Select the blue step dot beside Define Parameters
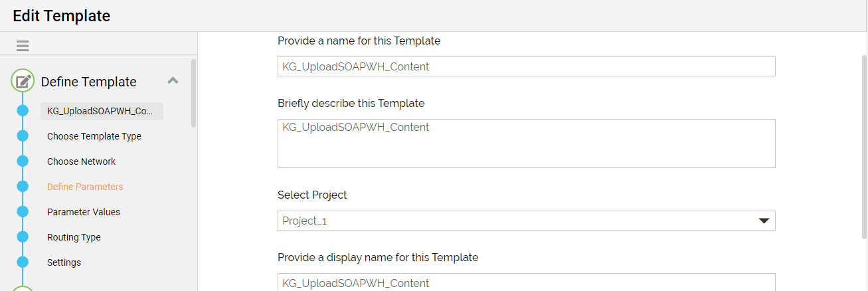The image size is (868, 291). pyautogui.click(x=23, y=187)
